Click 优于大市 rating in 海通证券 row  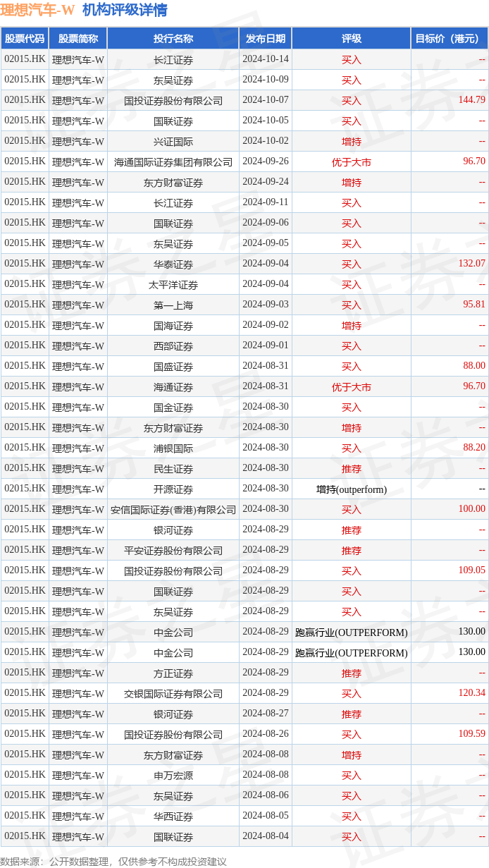point(351,386)
